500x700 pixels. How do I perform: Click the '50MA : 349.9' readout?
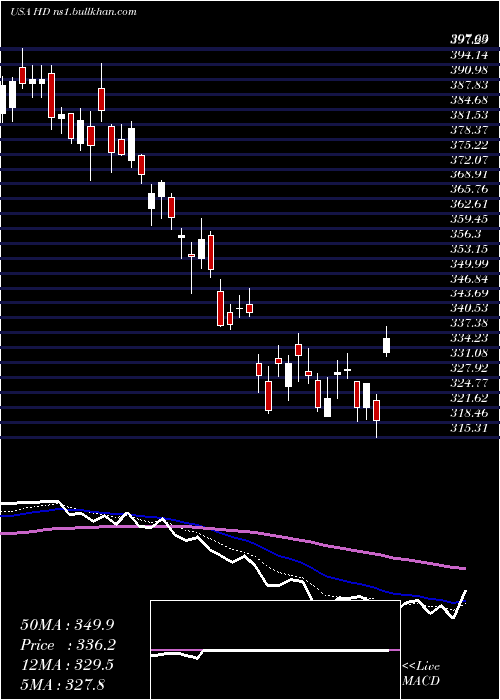[67, 625]
